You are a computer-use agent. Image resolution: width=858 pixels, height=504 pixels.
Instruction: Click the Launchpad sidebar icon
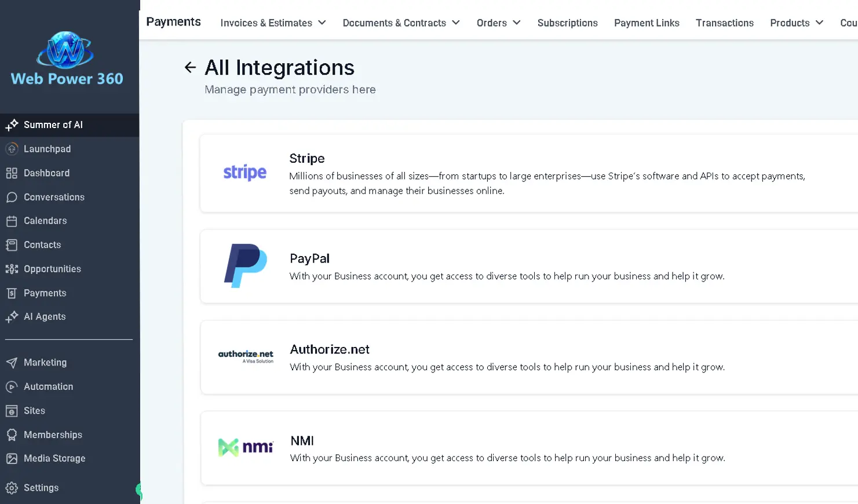[12, 149]
